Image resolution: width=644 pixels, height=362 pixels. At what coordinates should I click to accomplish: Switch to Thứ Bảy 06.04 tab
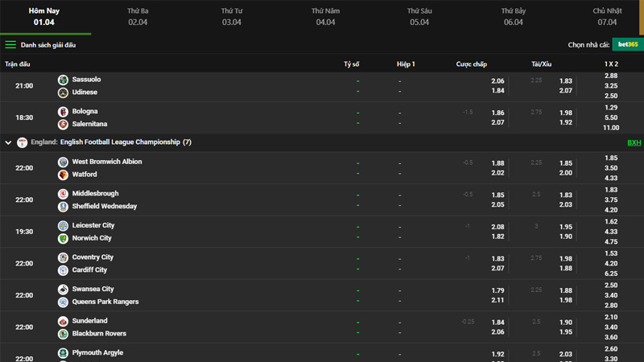(x=514, y=16)
